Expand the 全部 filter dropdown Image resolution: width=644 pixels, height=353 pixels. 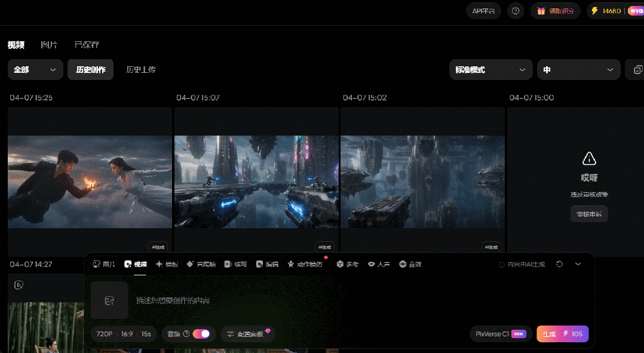pos(35,70)
